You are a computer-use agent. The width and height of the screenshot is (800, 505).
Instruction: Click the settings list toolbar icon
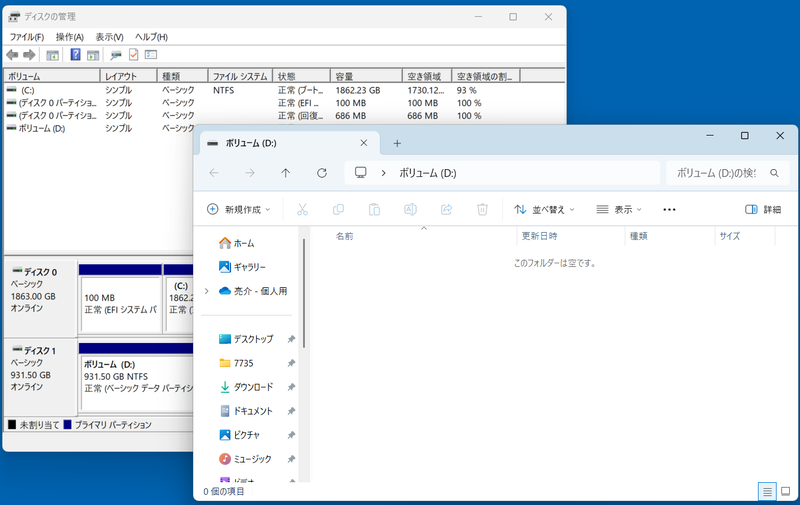point(151,54)
